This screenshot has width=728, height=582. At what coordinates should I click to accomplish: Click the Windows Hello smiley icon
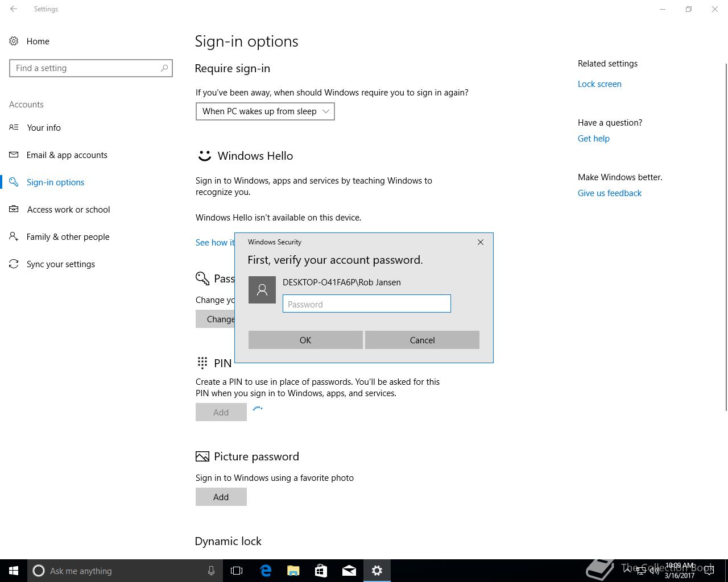(x=204, y=156)
